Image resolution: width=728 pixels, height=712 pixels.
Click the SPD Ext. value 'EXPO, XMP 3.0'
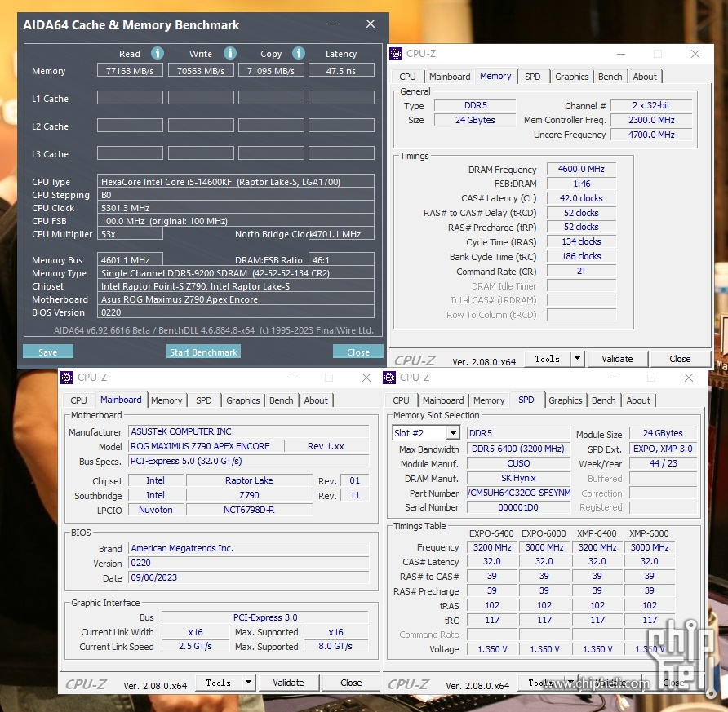663,449
